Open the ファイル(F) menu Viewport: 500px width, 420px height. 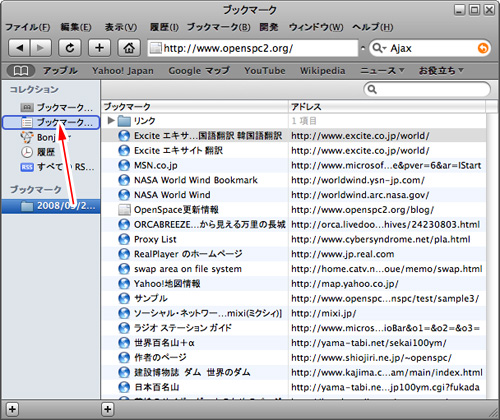point(28,27)
